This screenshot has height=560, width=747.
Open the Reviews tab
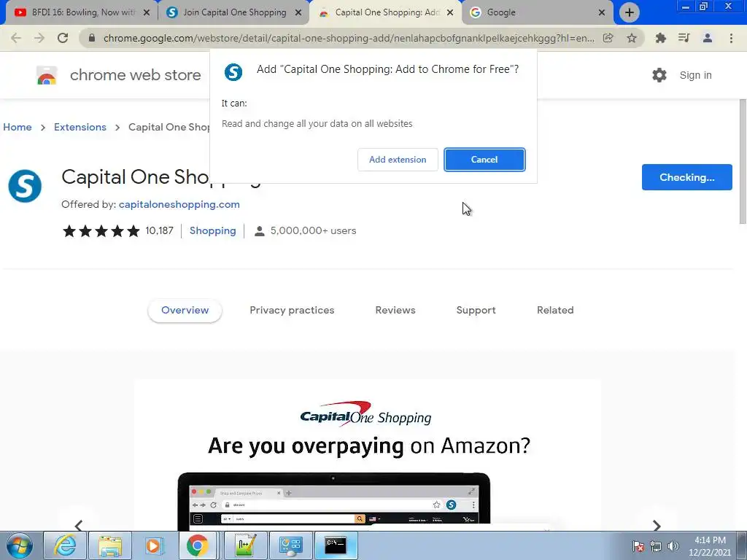point(395,311)
